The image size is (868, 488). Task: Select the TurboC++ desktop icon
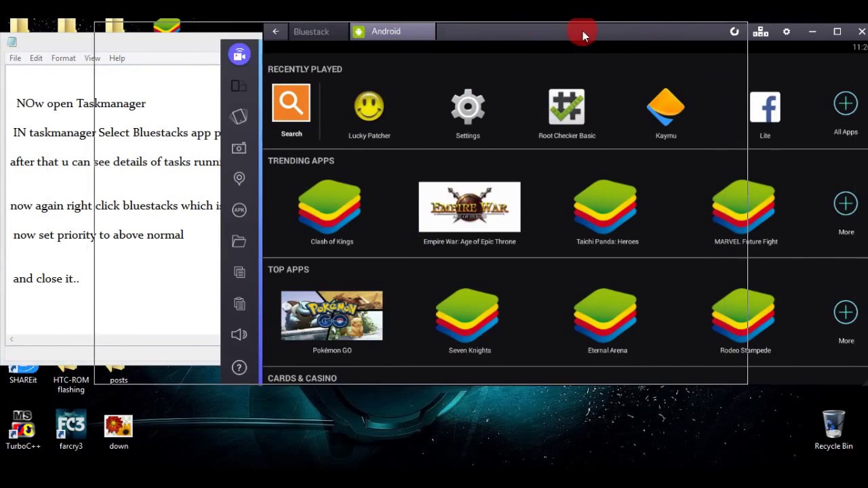(x=23, y=430)
